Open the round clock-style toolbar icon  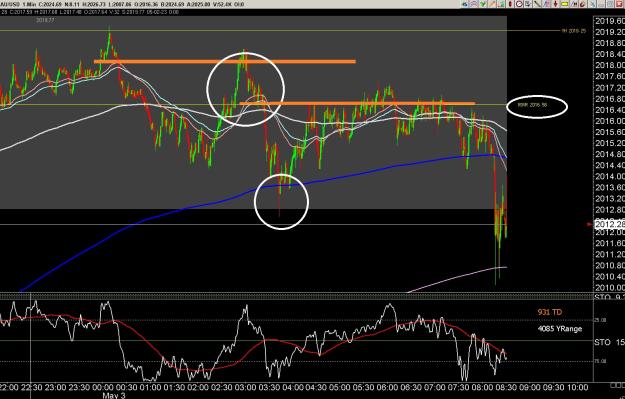click(x=519, y=4)
